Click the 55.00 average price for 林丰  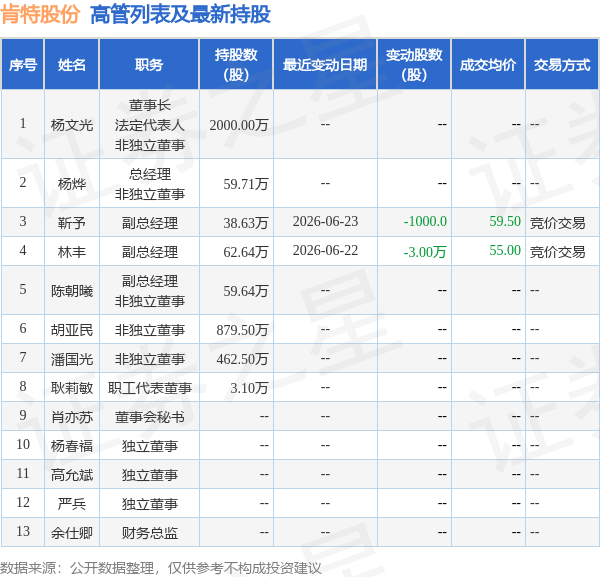pyautogui.click(x=505, y=250)
